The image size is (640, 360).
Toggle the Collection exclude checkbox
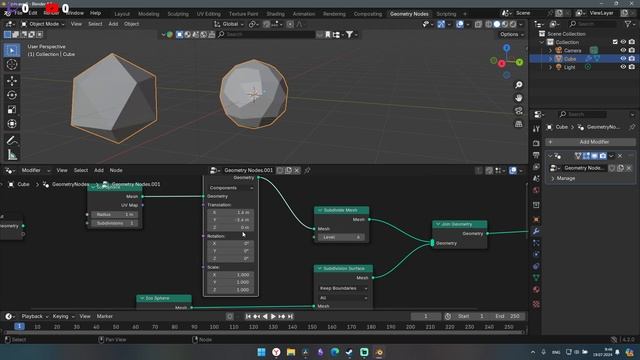click(615, 42)
